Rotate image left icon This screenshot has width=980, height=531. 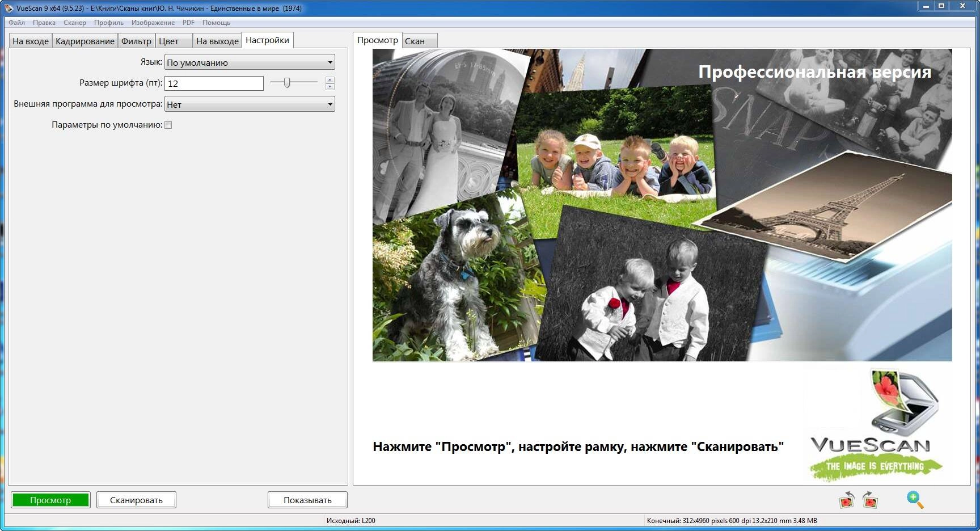click(847, 500)
